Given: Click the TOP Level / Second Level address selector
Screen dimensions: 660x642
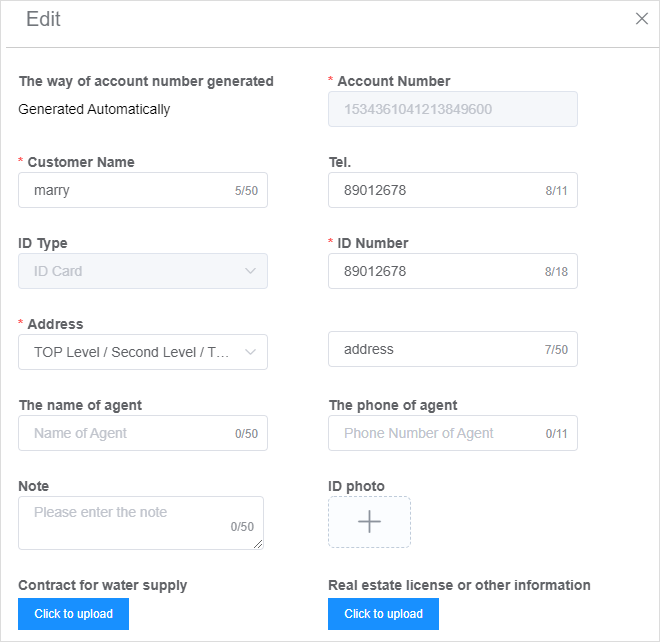Looking at the screenshot, I should tap(143, 352).
